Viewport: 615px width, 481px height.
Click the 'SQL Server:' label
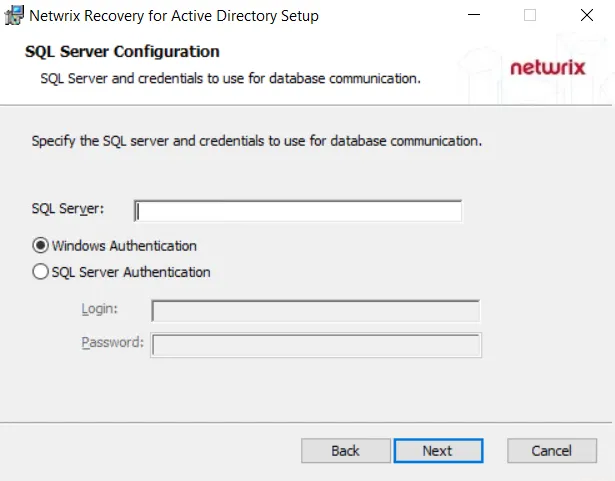67,208
